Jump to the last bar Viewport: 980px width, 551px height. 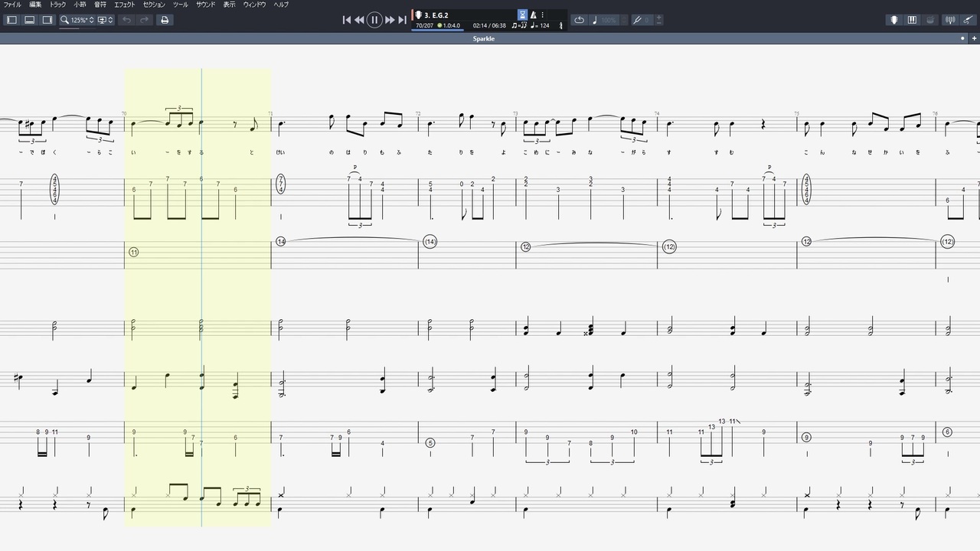click(x=402, y=20)
